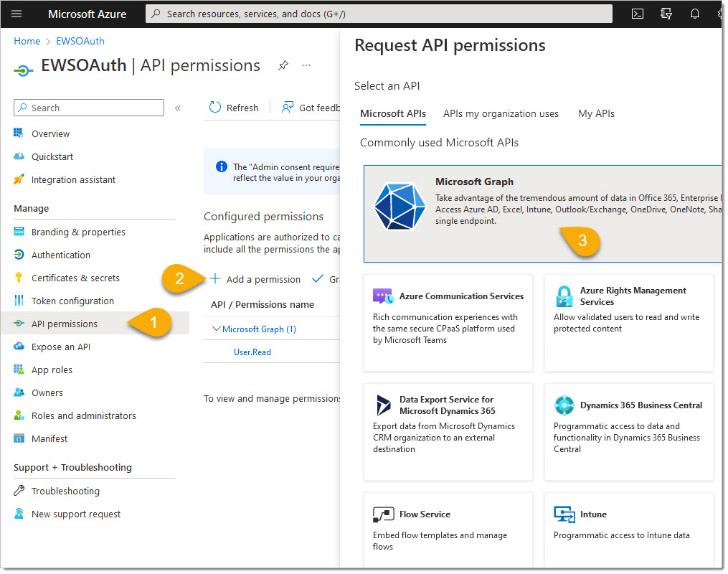The image size is (728, 574).
Task: Select the Azure Rights Management Services card
Action: click(630, 324)
